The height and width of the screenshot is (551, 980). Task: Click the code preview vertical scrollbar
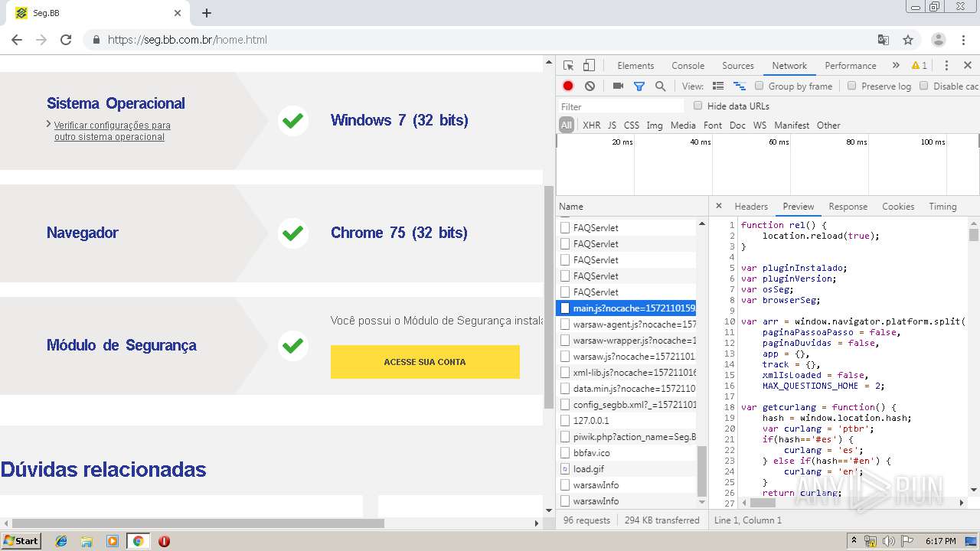click(974, 234)
